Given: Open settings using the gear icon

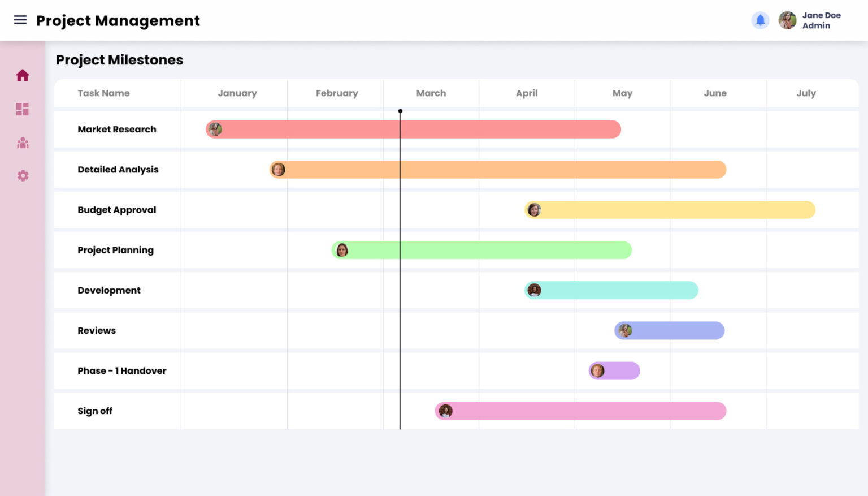Looking at the screenshot, I should pos(23,175).
